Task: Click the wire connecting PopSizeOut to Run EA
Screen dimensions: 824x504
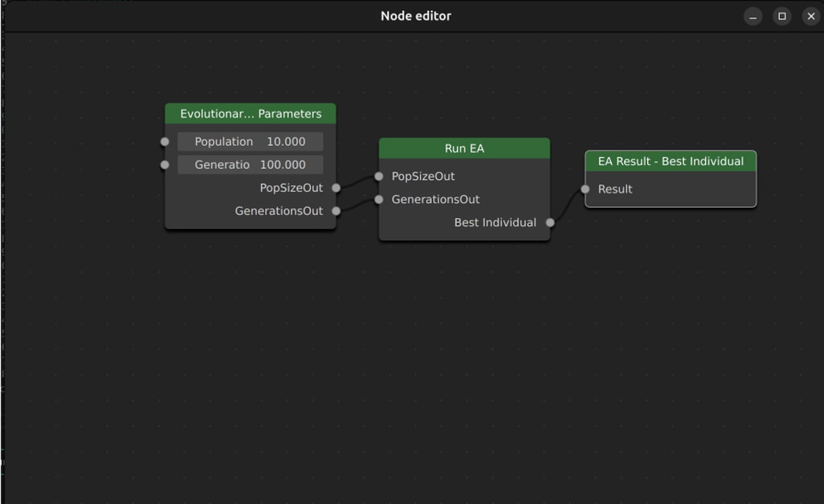Action: 357,181
